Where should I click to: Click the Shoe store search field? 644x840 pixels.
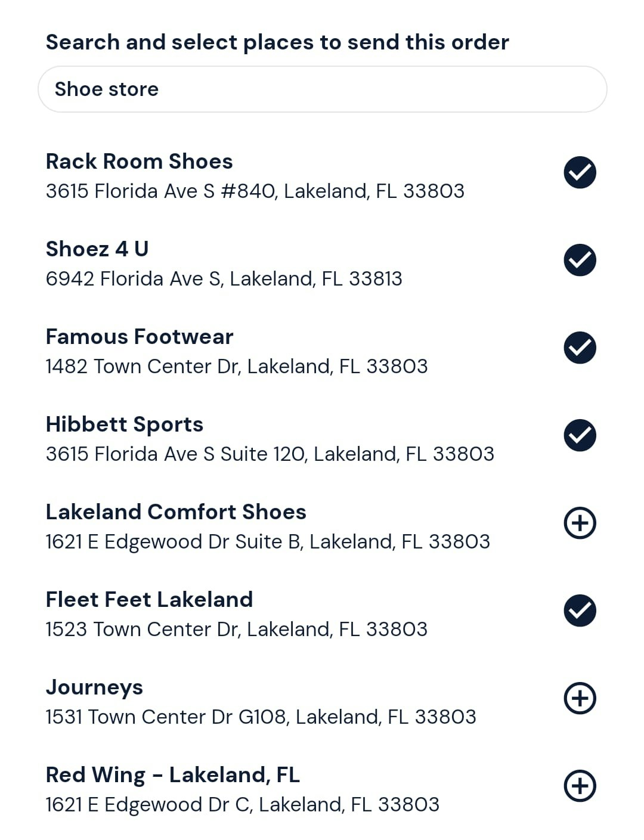click(x=323, y=89)
